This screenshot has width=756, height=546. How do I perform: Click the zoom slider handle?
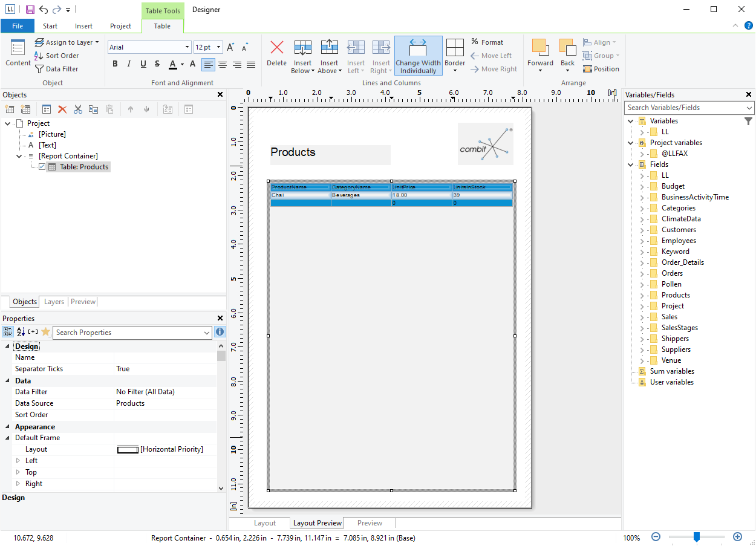697,536
